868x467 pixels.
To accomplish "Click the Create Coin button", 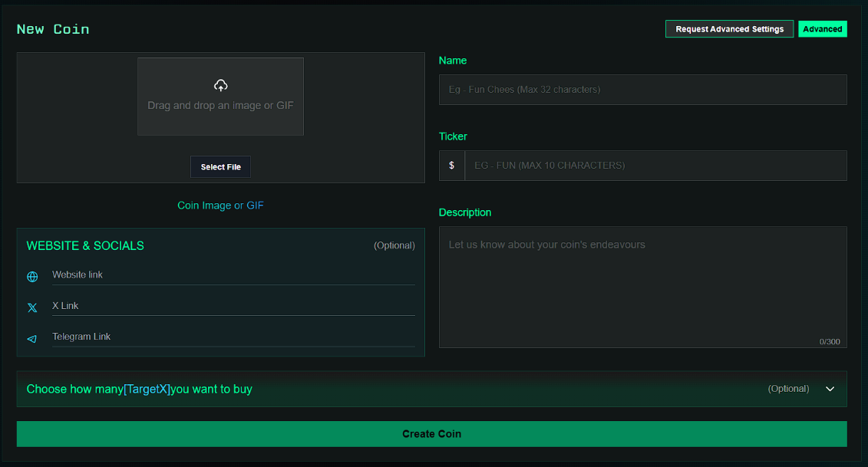I will pyautogui.click(x=432, y=433).
